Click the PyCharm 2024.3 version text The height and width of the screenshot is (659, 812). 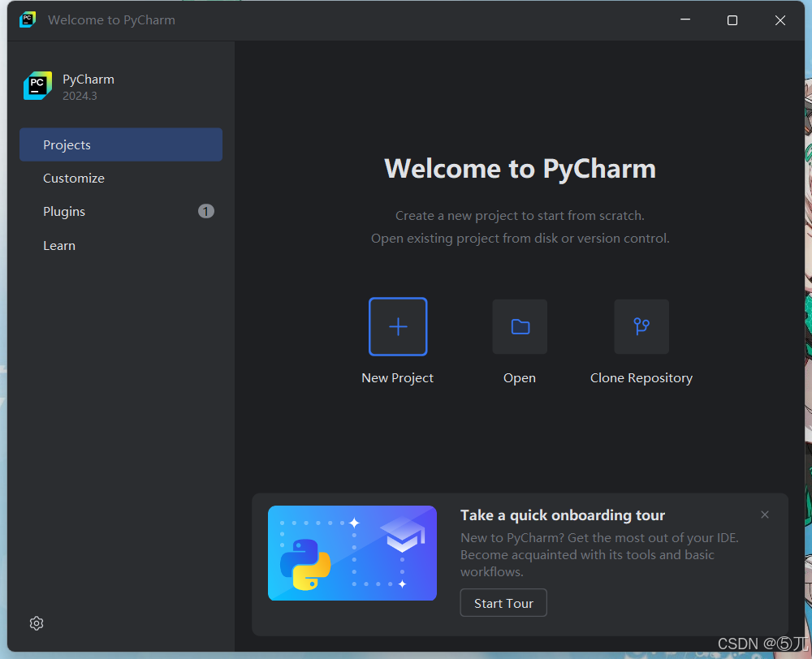80,96
